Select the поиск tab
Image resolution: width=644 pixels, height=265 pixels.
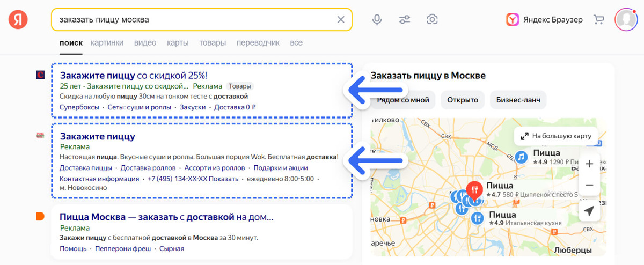tap(71, 43)
